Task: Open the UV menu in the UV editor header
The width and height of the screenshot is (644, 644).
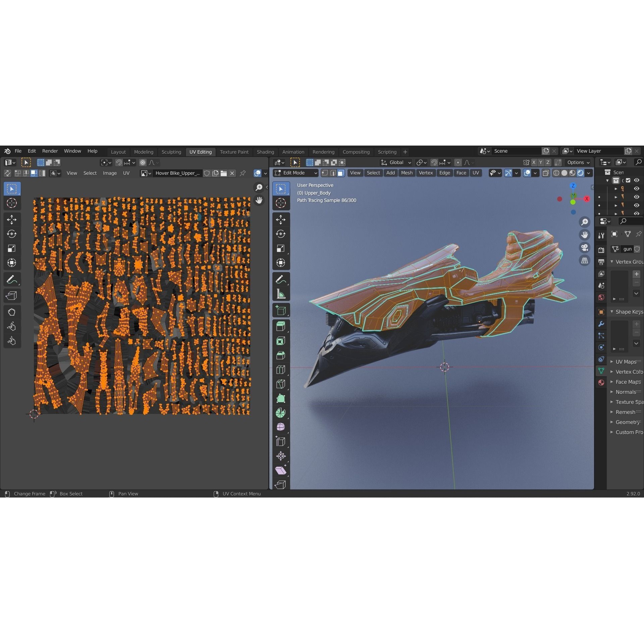Action: click(x=126, y=173)
